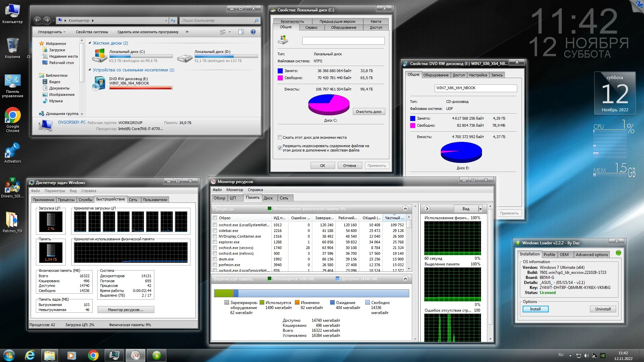Image resolution: width=644 pixels, height=362 pixels.
Task: Open Internet Explorer from the taskbar
Action: click(30, 355)
